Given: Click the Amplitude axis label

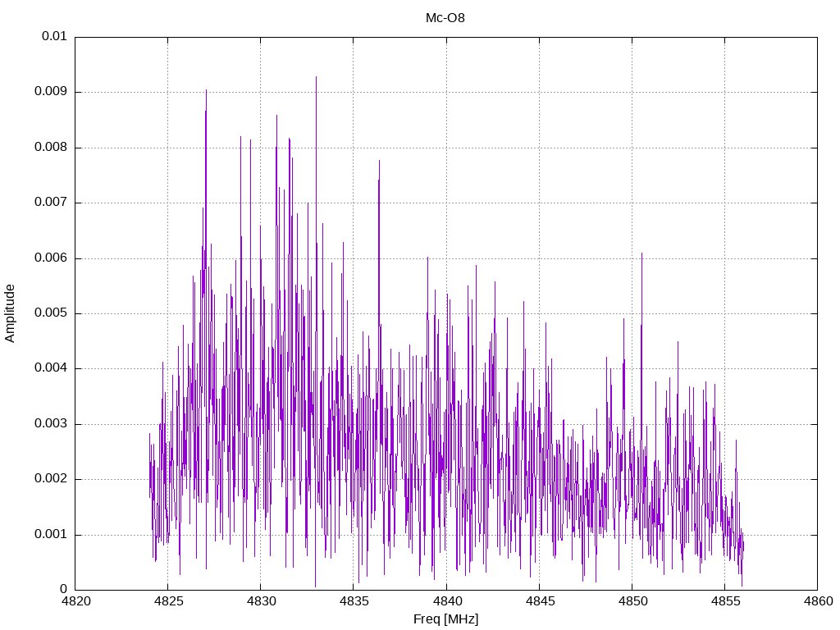Looking at the screenshot, I should coord(10,313).
